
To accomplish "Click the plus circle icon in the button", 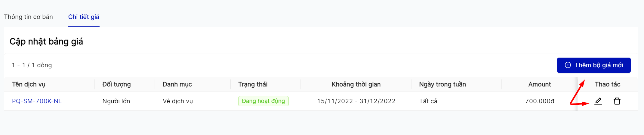I will click(x=568, y=65).
